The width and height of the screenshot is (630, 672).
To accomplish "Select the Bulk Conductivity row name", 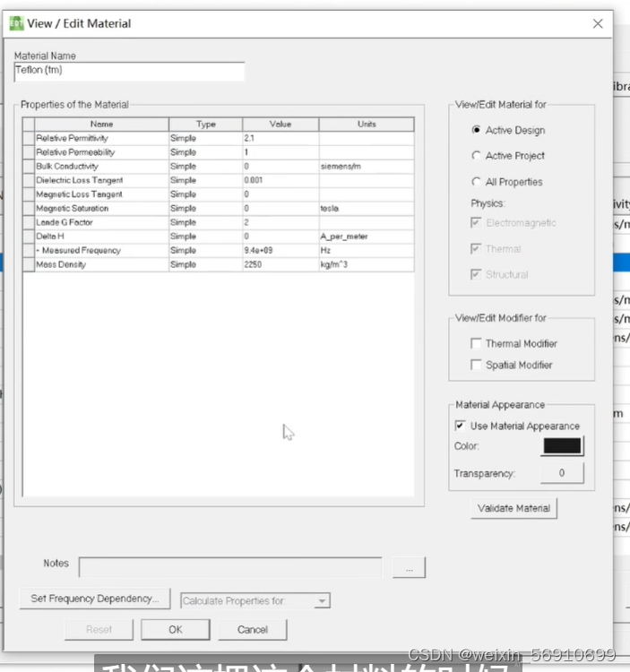I will pyautogui.click(x=101, y=167).
